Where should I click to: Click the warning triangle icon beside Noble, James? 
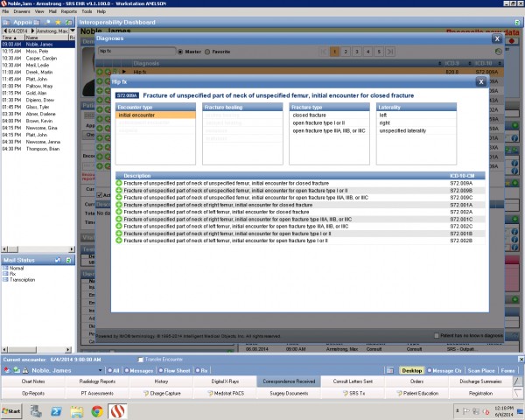[25, 370]
